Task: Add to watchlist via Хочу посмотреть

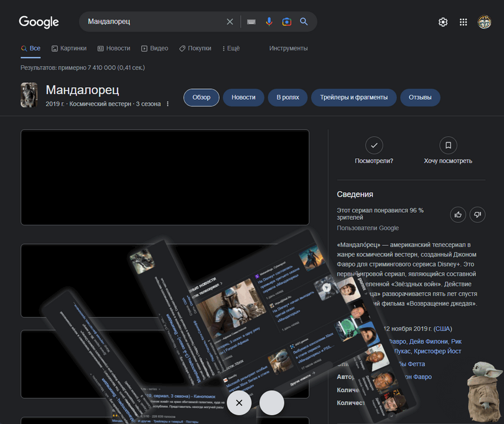Action: (x=448, y=145)
